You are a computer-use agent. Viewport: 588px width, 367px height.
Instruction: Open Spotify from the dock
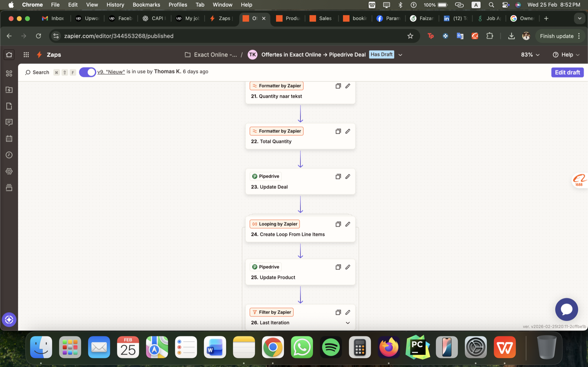click(x=331, y=347)
